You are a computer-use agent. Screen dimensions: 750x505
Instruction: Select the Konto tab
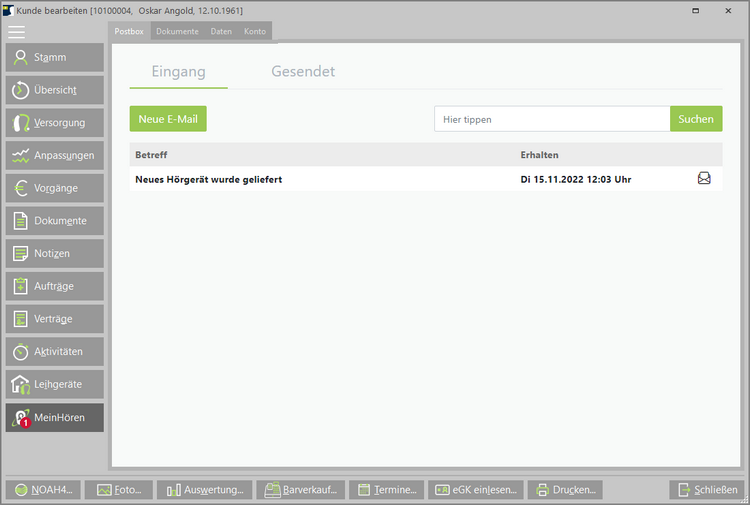tap(255, 32)
